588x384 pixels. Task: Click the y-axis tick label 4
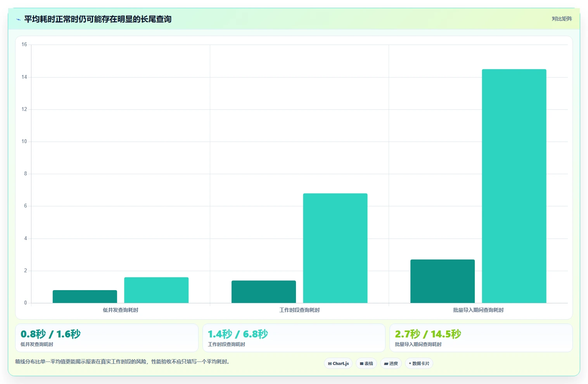[26, 239]
